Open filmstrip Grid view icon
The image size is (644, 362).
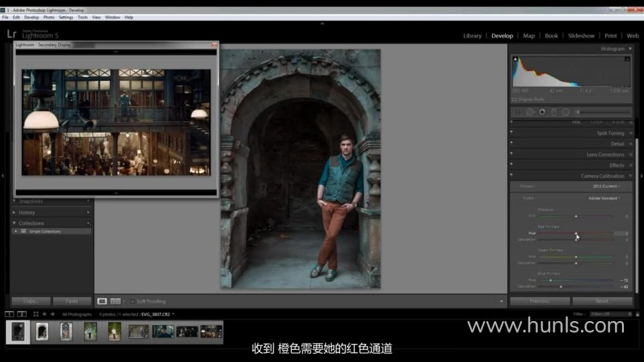36,314
